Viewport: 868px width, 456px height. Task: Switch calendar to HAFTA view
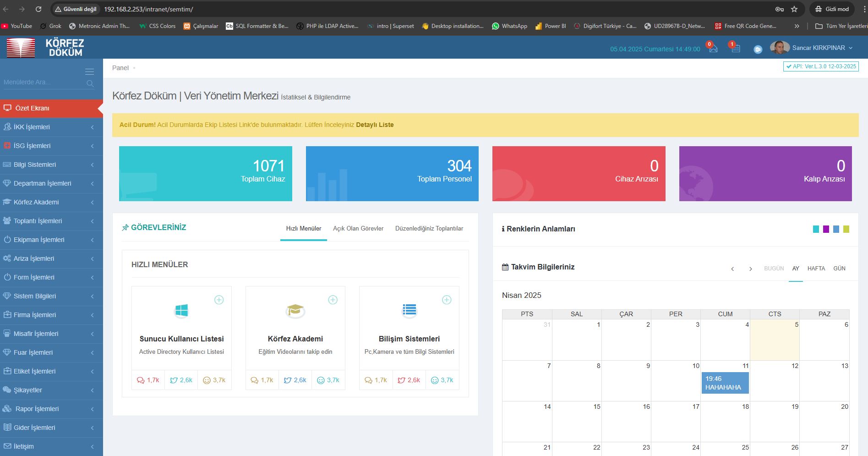click(816, 269)
